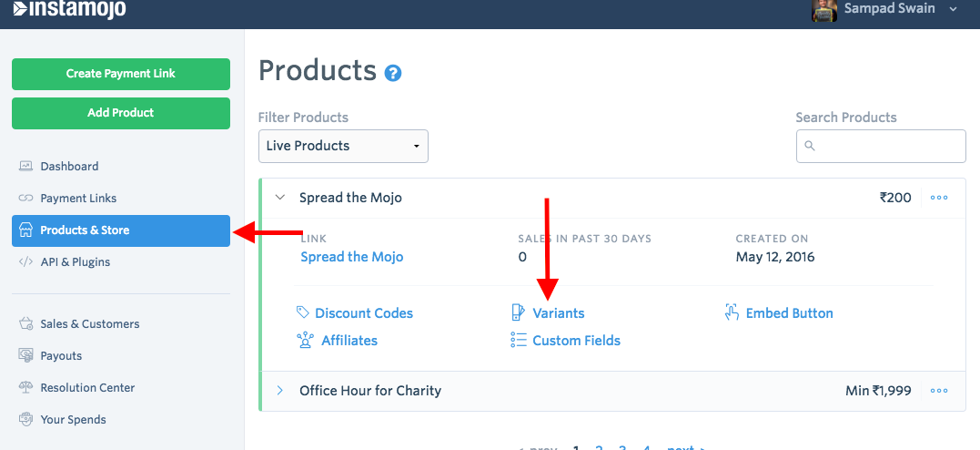This screenshot has width=980, height=450.
Task: Open Your Spends page
Action: (x=73, y=420)
